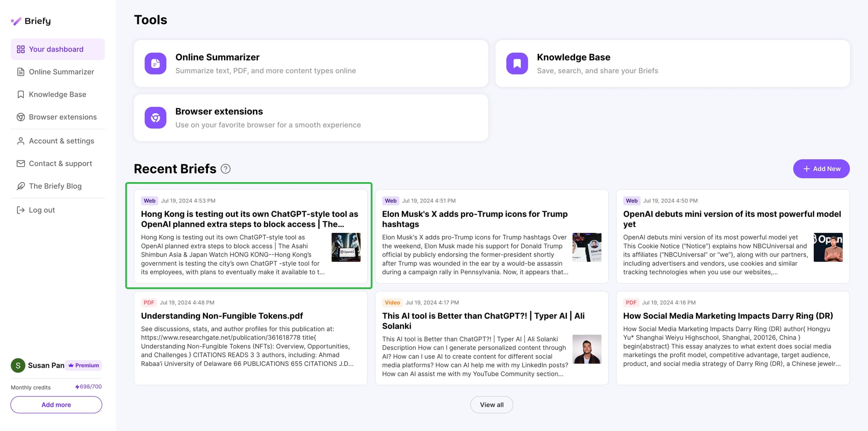Image resolution: width=868 pixels, height=431 pixels.
Task: Click the Knowledge Base sidebar bookmark icon
Action: pos(21,95)
